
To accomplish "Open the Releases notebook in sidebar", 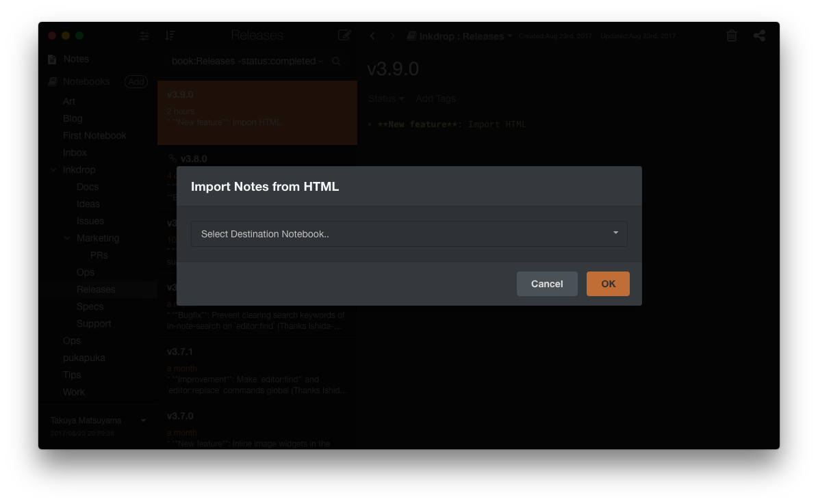I will click(x=96, y=289).
